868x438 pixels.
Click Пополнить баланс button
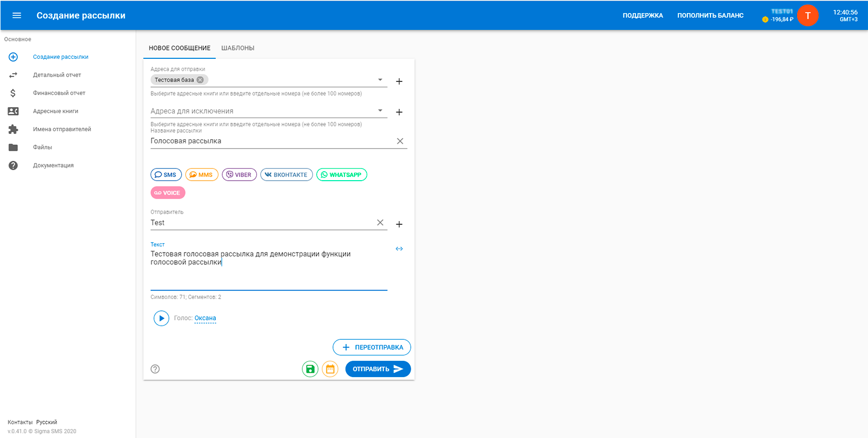[x=710, y=15]
